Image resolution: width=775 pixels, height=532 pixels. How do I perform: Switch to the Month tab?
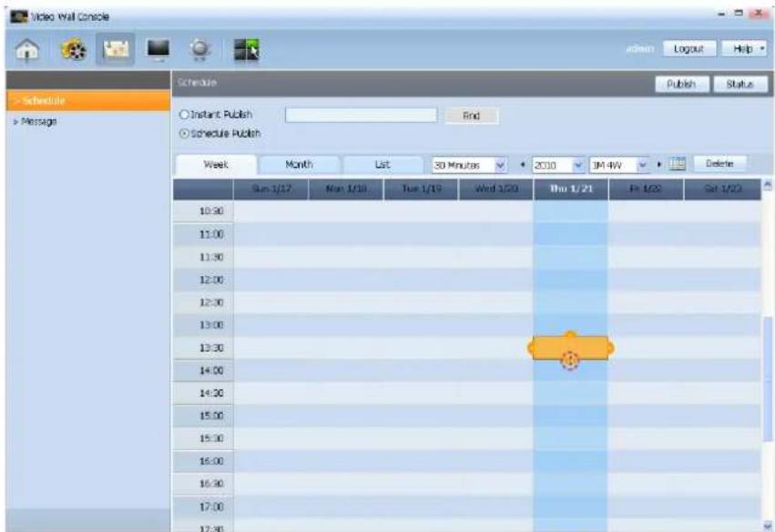299,164
